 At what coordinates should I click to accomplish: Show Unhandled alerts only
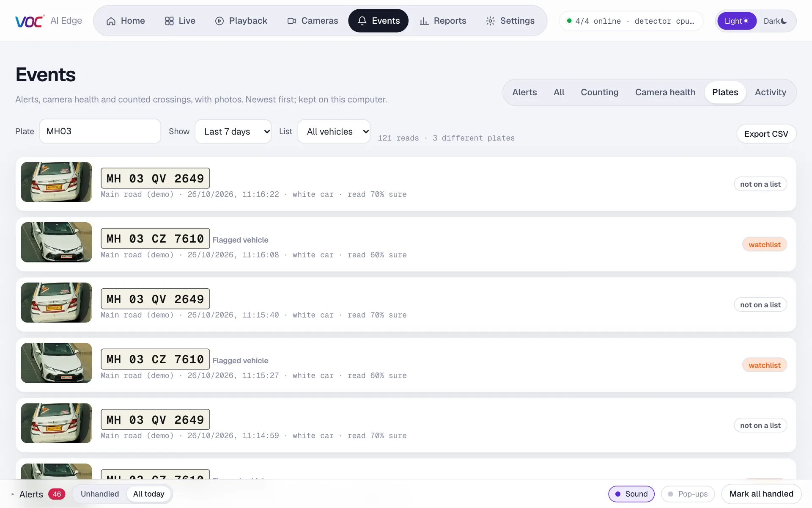pos(100,494)
